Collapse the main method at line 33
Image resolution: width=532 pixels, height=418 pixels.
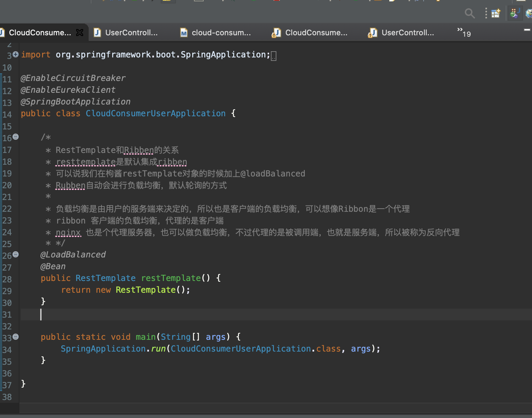[x=16, y=337]
